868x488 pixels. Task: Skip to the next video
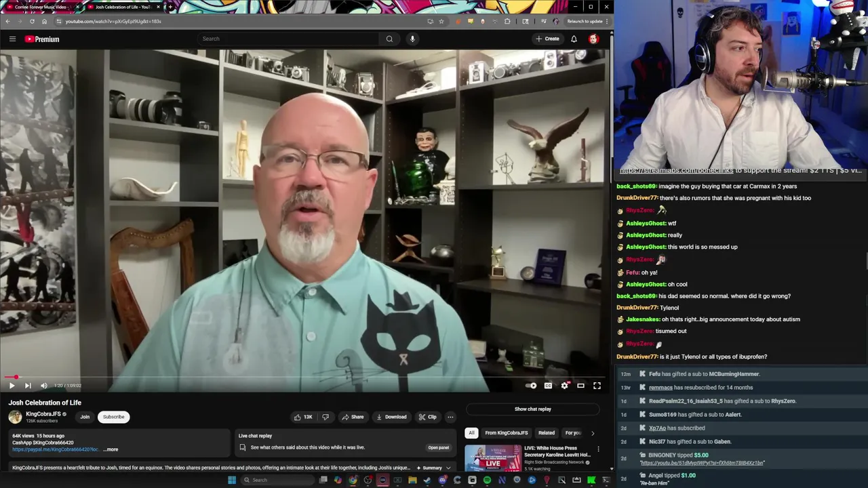coord(28,386)
